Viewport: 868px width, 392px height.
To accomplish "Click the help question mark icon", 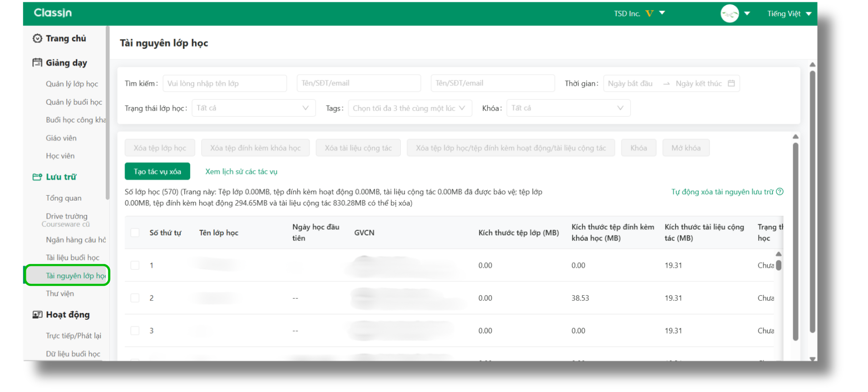I will click(x=779, y=192).
